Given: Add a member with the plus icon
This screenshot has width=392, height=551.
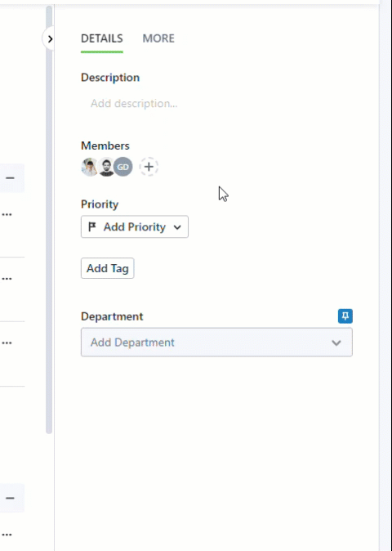Looking at the screenshot, I should pos(149,167).
